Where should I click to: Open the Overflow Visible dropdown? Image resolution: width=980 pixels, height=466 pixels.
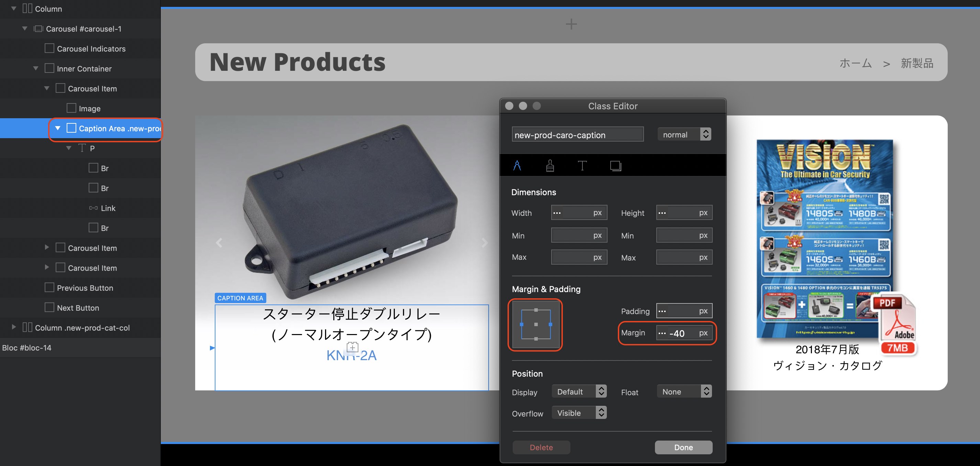[579, 413]
